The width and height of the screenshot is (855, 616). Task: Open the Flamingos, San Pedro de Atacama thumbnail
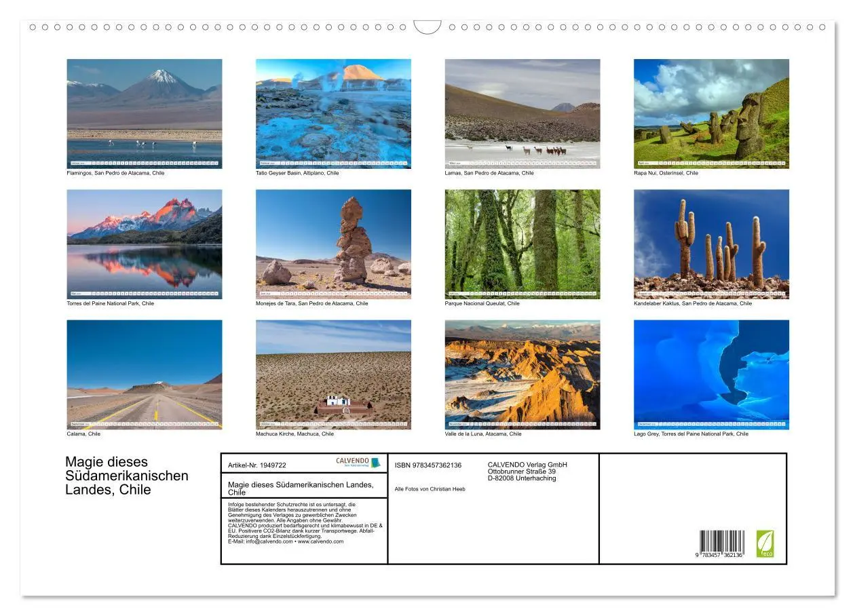(x=145, y=112)
